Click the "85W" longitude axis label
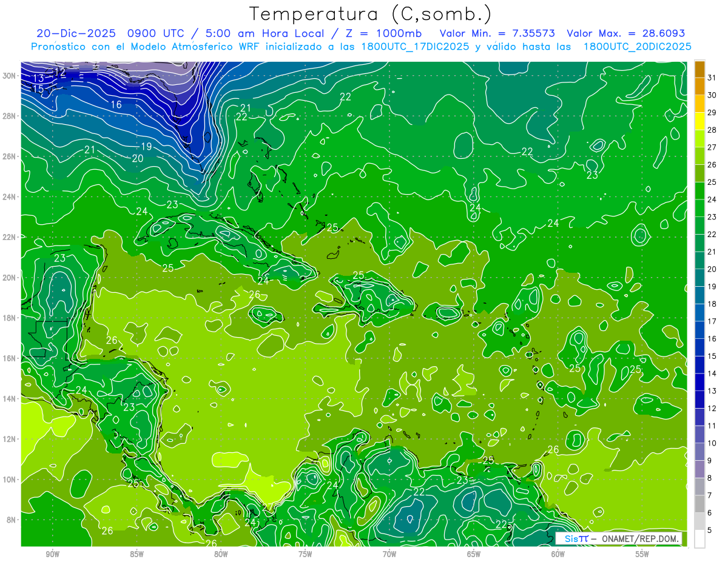Image resolution: width=728 pixels, height=562 pixels. pos(136,554)
